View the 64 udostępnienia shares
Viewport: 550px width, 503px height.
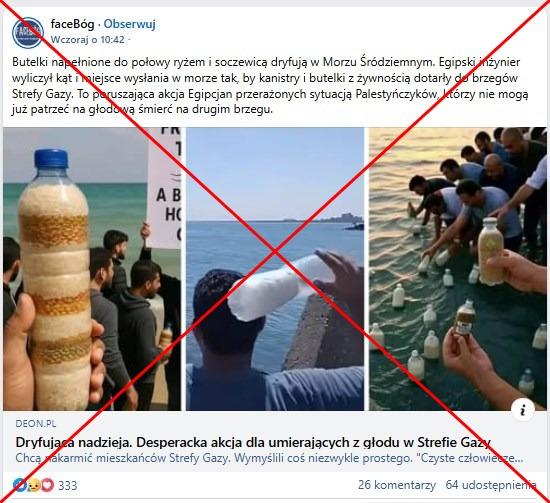(491, 485)
